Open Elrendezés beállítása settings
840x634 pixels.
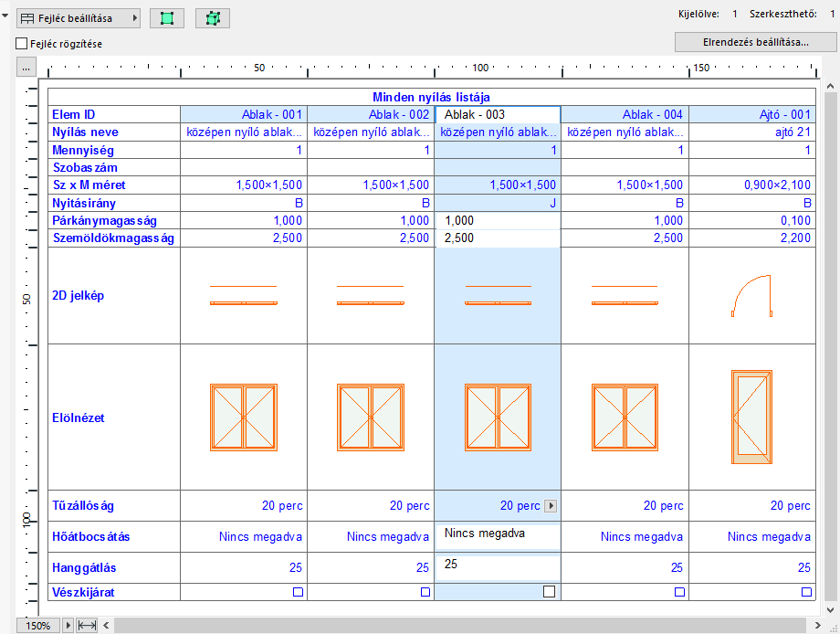click(x=755, y=42)
